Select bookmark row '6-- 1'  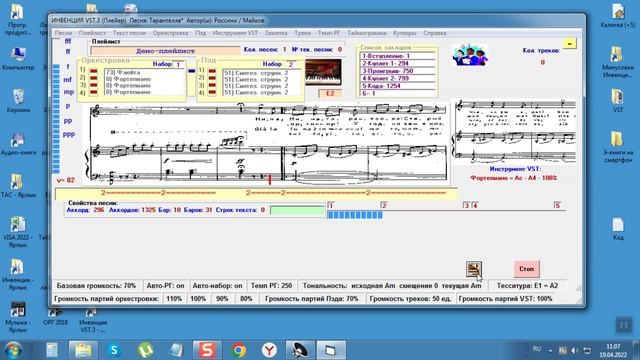tap(397, 93)
